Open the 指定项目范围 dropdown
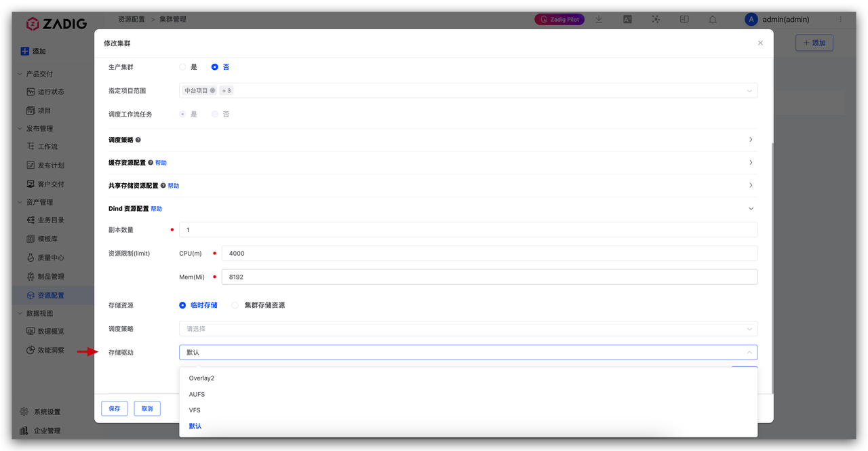868x451 pixels. point(468,90)
